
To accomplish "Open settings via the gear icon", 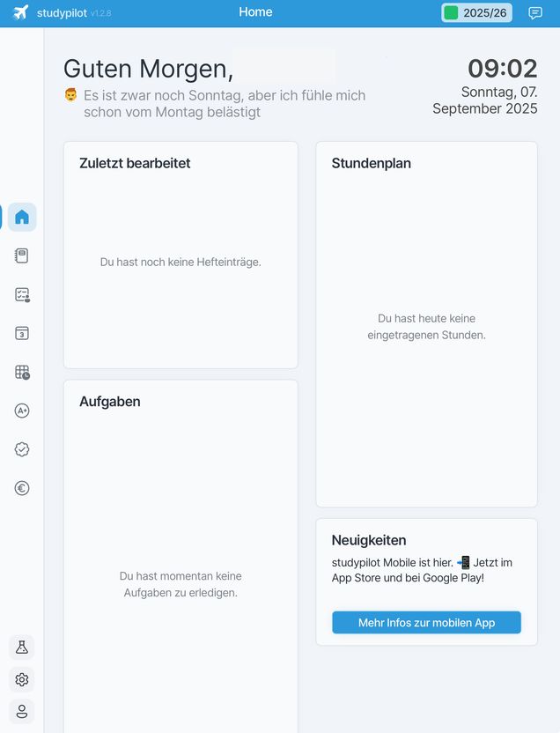I will (22, 679).
